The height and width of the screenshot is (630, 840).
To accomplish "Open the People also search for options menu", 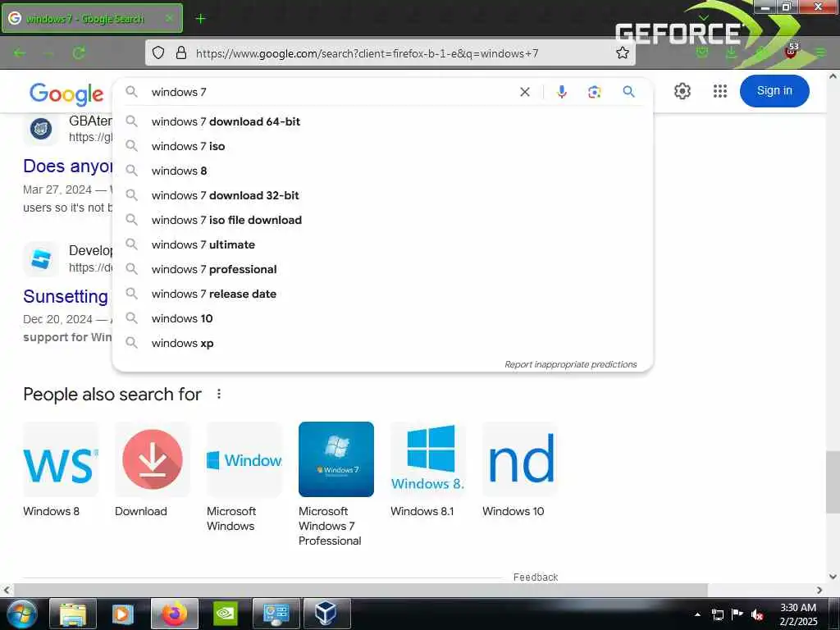I will [218, 395].
